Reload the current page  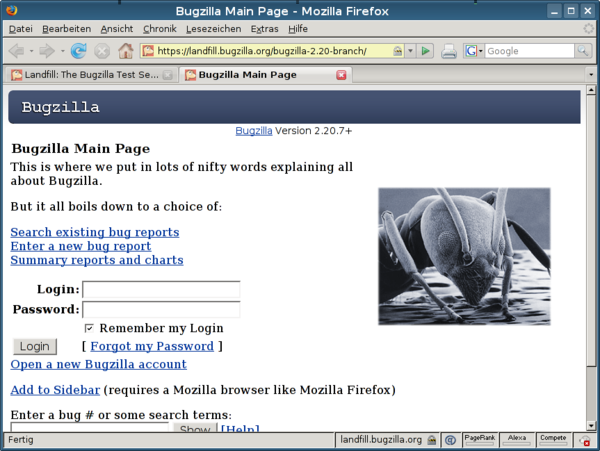[78, 51]
